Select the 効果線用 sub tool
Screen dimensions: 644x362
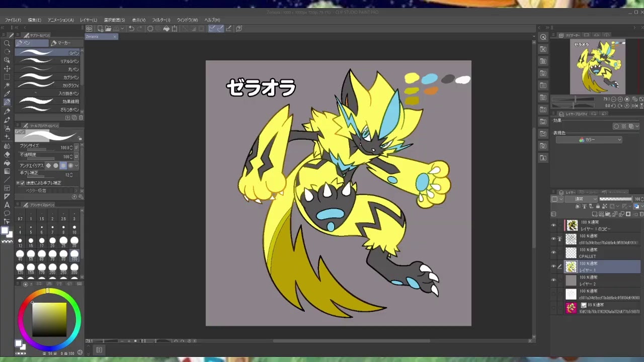click(48, 101)
